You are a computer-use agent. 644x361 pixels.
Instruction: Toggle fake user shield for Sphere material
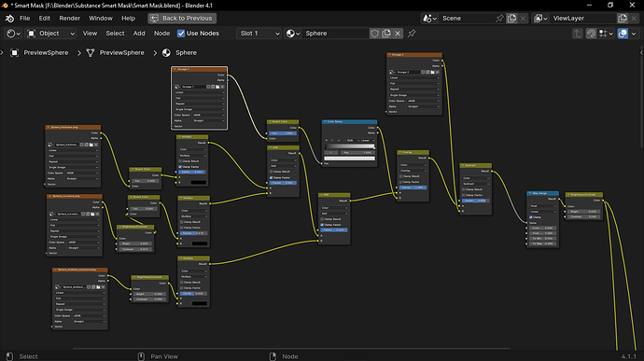pos(374,34)
